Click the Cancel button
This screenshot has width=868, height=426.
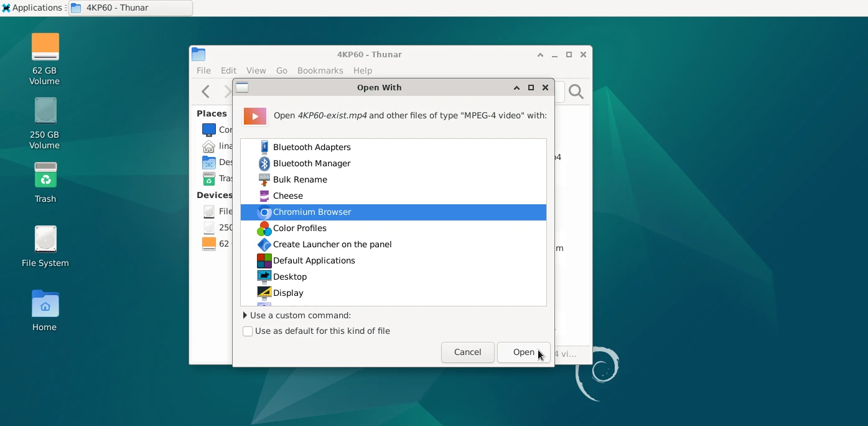(467, 353)
